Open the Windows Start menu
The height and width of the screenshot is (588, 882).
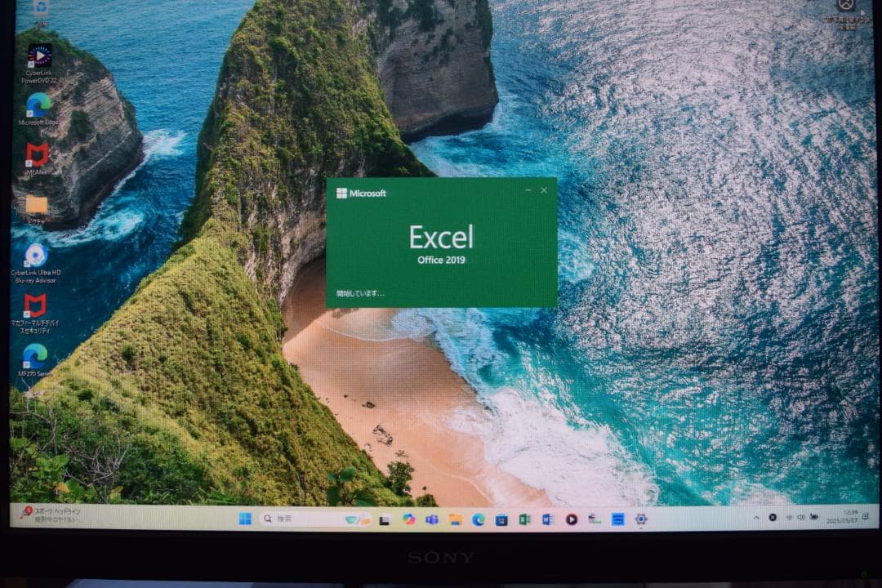(x=245, y=519)
